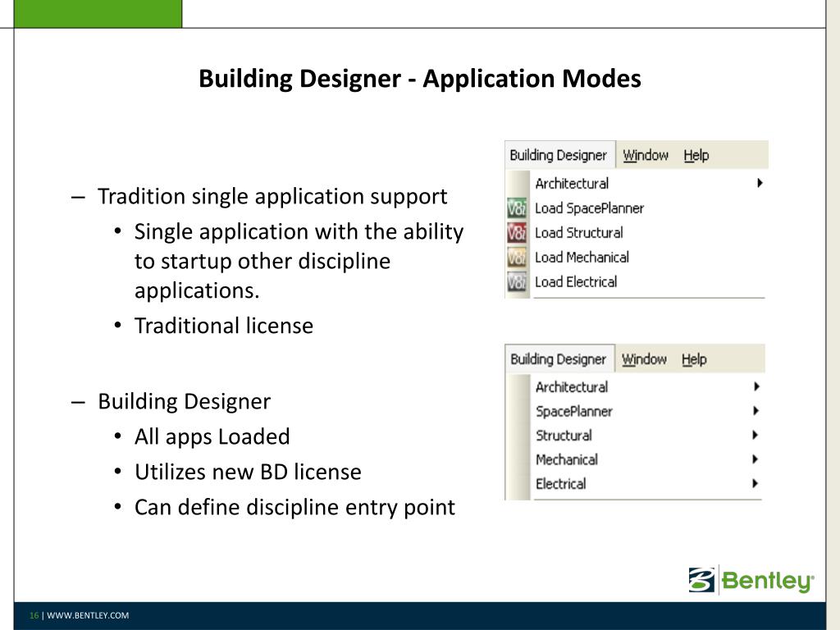Viewport: 840px width, 630px height.
Task: Click 'Building Designer' dash heading on left
Action: 185,402
